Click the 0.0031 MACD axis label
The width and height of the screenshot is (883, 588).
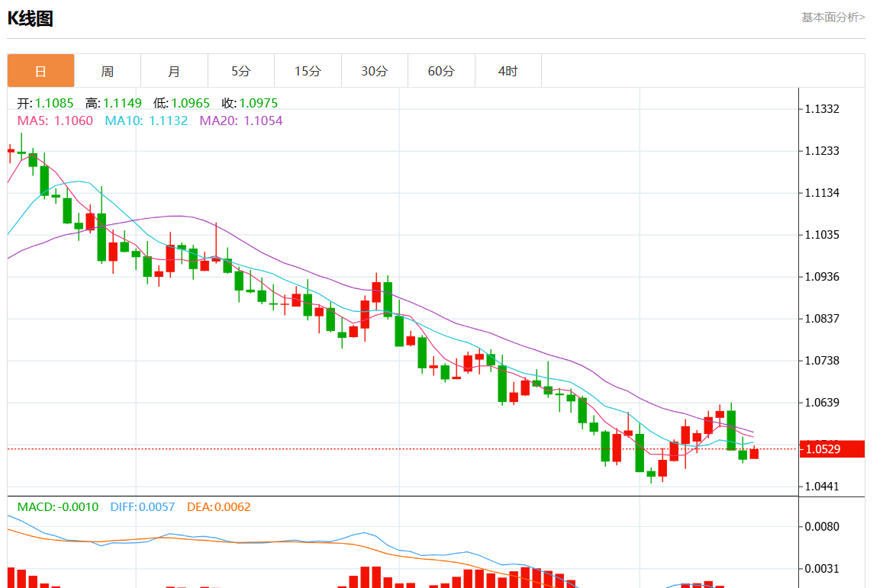click(x=822, y=568)
